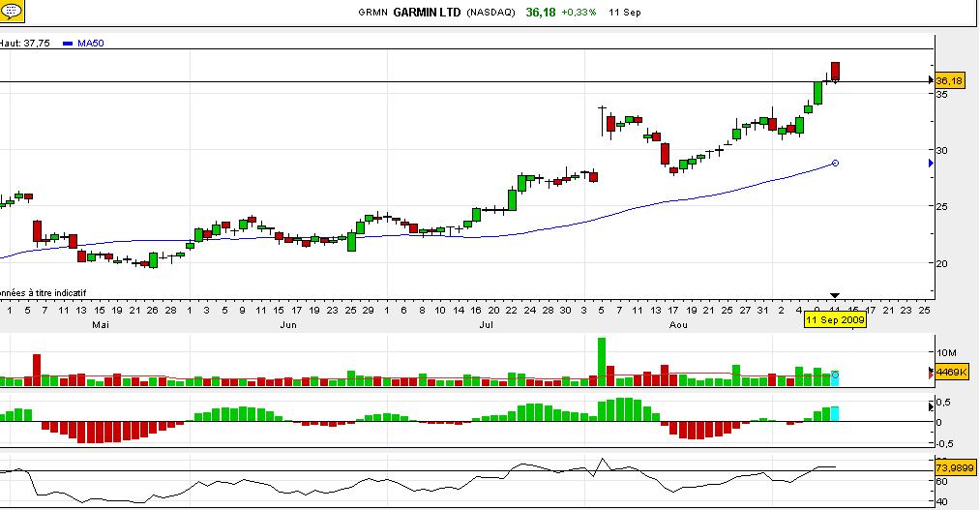Click the Jun month label
The image size is (980, 510).
click(288, 325)
